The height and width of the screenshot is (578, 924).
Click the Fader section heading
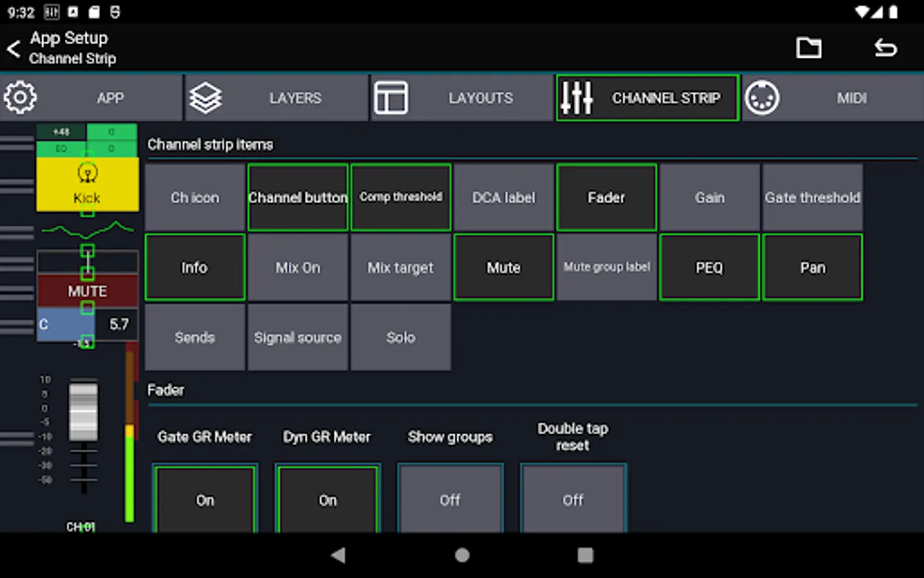tap(166, 390)
